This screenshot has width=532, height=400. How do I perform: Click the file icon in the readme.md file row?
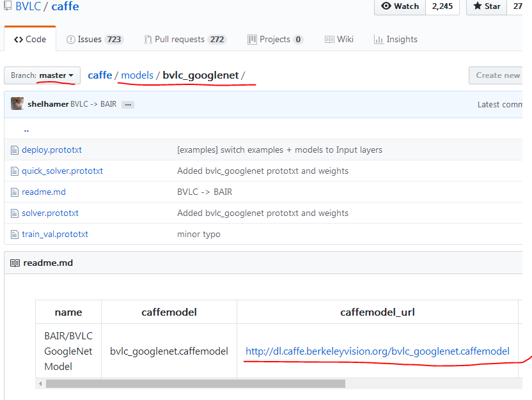click(x=15, y=192)
